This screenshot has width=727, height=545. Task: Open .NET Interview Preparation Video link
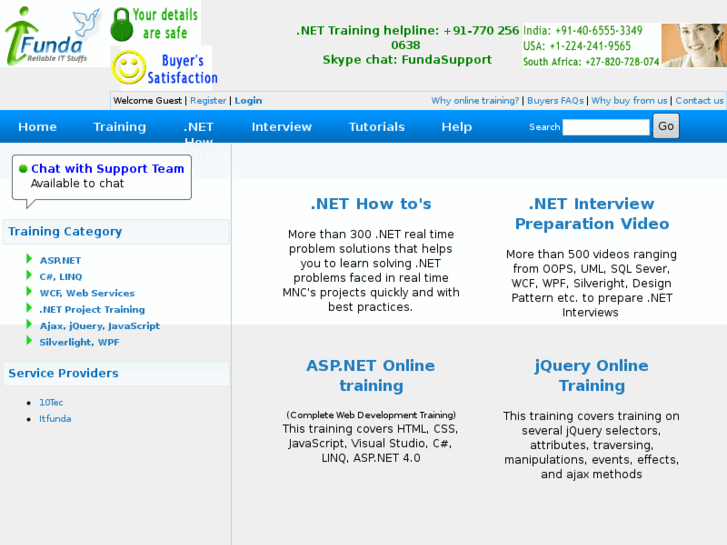point(592,213)
